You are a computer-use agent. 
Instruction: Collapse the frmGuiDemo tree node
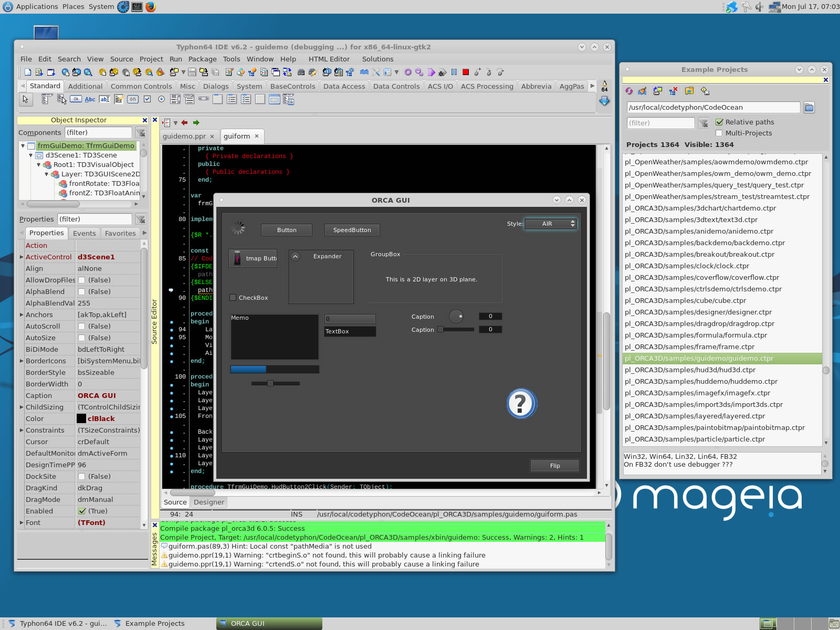(23, 146)
